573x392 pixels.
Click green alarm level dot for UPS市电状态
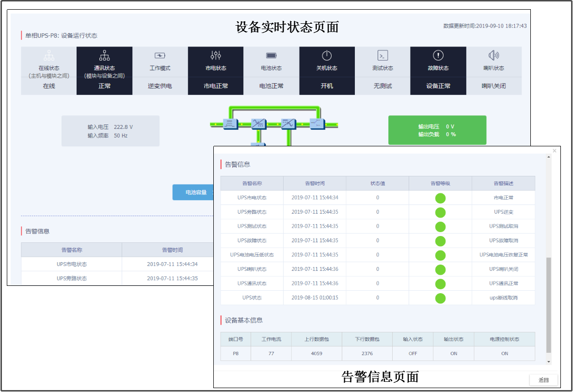440,198
